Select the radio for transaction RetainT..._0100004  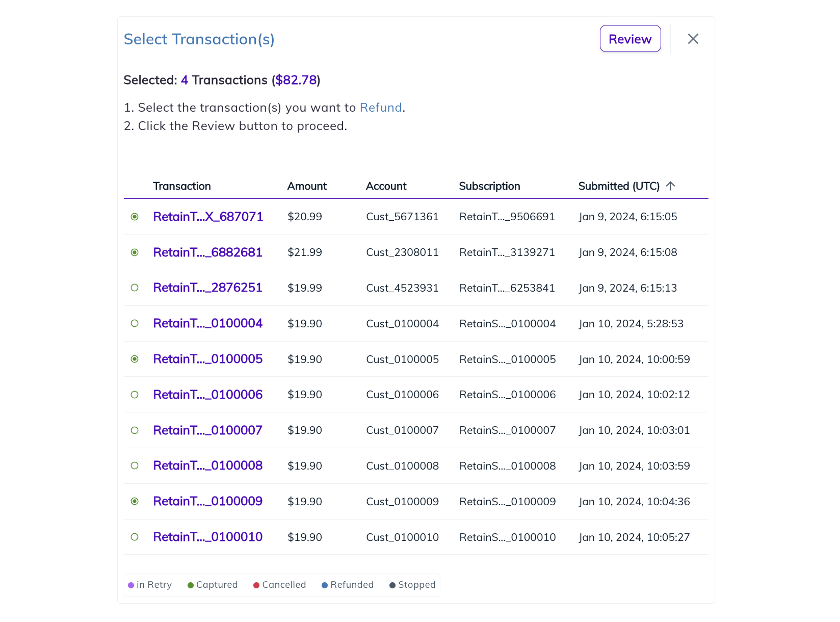coord(135,323)
